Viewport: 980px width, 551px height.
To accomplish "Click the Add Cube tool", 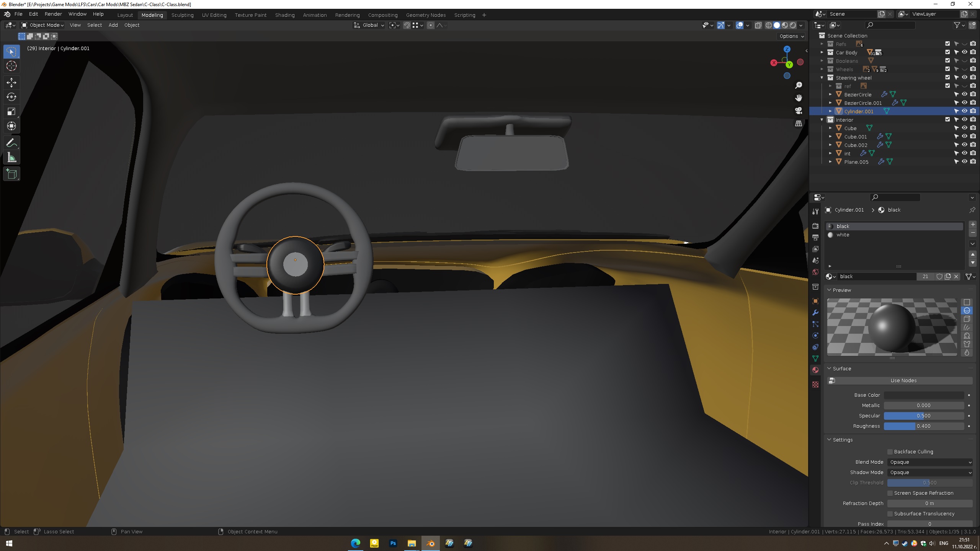I will [11, 174].
